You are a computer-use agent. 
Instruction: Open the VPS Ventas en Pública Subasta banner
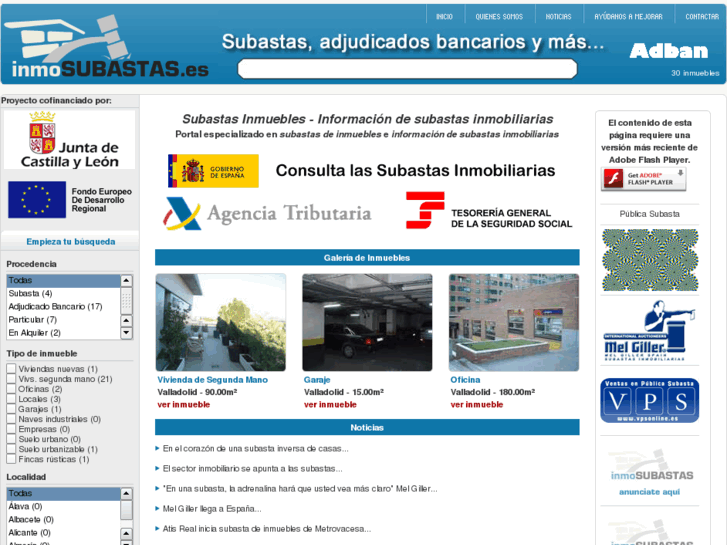(650, 400)
